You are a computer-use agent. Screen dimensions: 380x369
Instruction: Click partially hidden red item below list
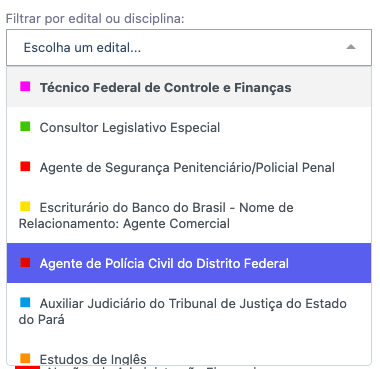click(27, 368)
